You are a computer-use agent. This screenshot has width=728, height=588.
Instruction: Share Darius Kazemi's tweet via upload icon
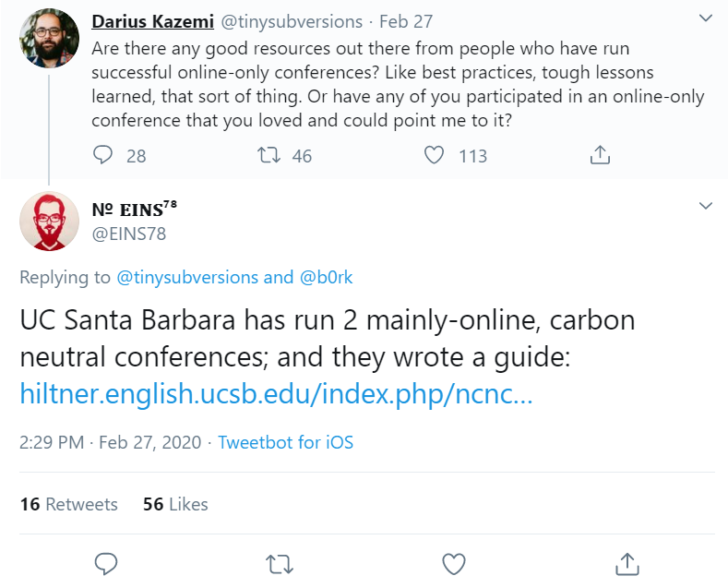(600, 155)
